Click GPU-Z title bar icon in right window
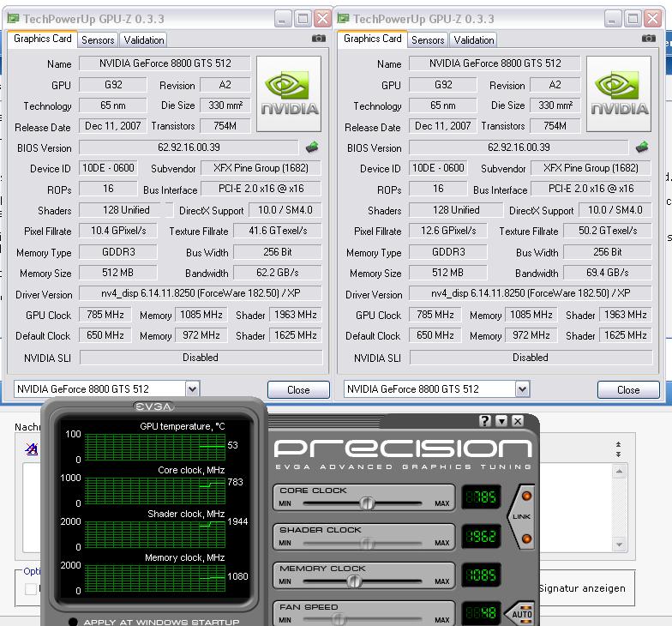The image size is (672, 626). (x=343, y=19)
